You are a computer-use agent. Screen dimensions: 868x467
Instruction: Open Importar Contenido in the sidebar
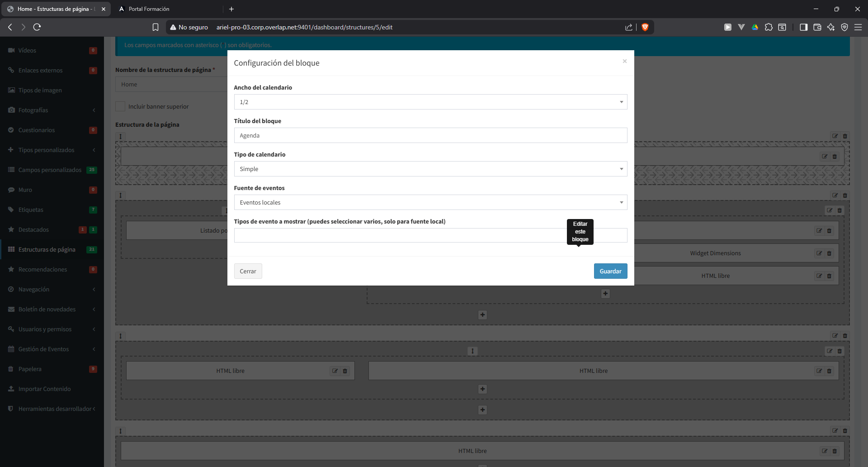point(52,389)
